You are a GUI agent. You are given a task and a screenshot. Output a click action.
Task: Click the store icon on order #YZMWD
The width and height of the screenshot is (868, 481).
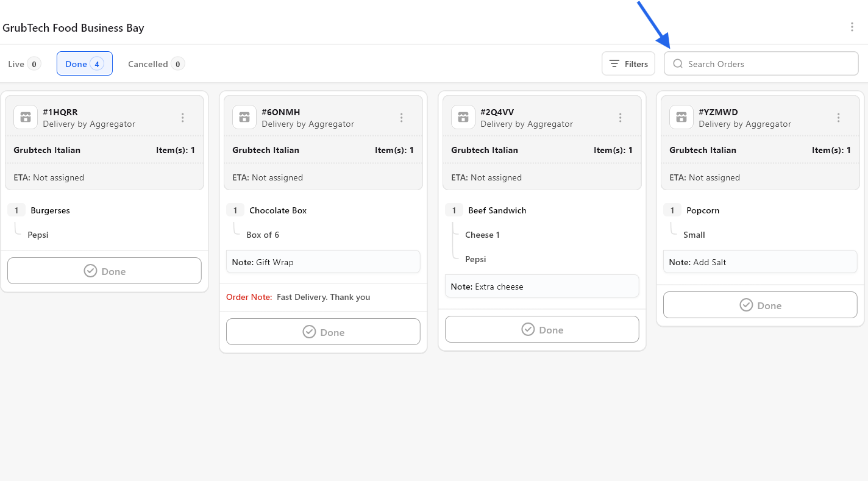click(x=681, y=117)
